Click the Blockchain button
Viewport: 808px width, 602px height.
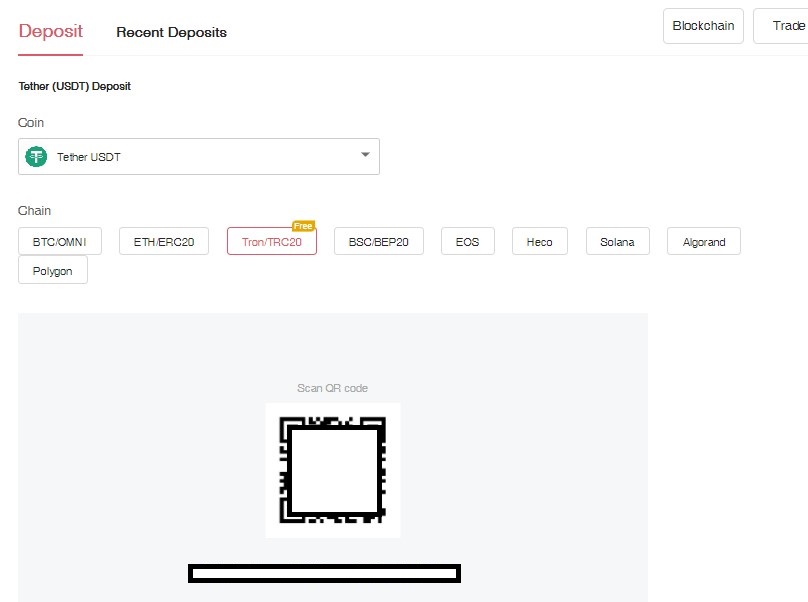tap(703, 26)
